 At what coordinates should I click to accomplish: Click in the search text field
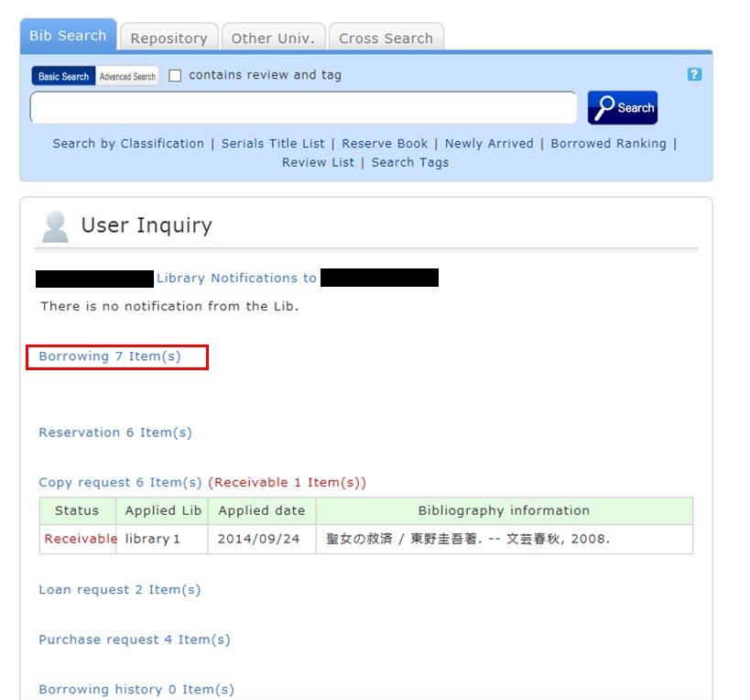[x=303, y=108]
